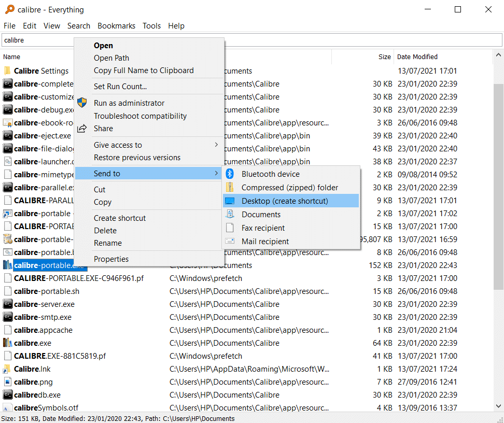Click the CALIBRE.EXE-881C5819.pf file icon

tap(7, 356)
